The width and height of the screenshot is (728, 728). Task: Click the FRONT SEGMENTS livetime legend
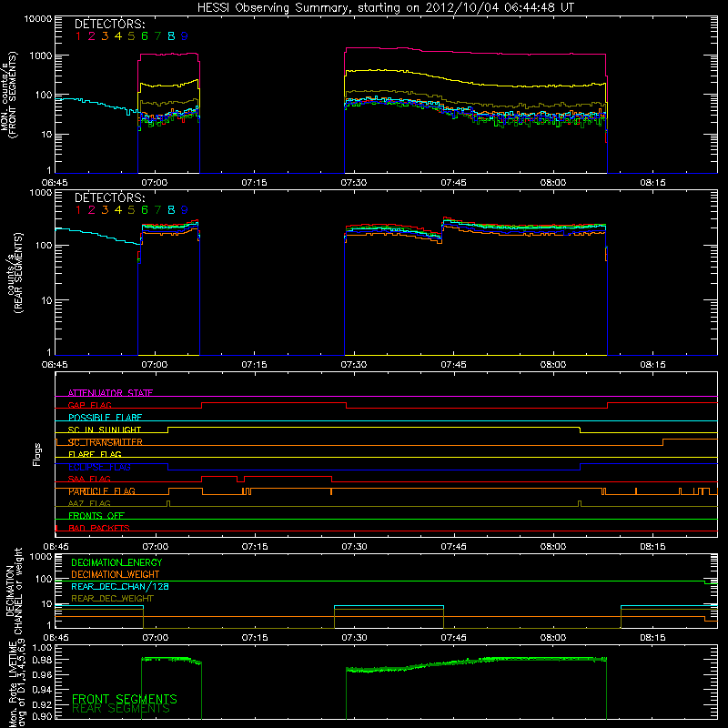125,699
